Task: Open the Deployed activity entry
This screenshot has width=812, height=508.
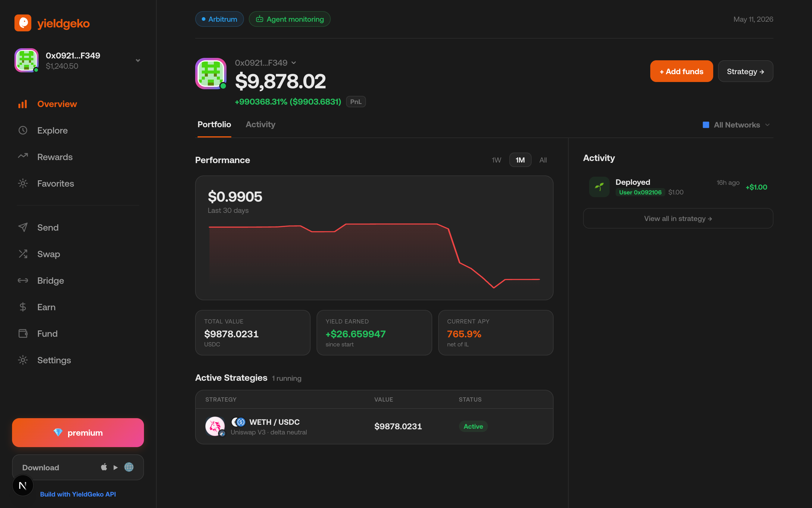Action: [x=678, y=187]
